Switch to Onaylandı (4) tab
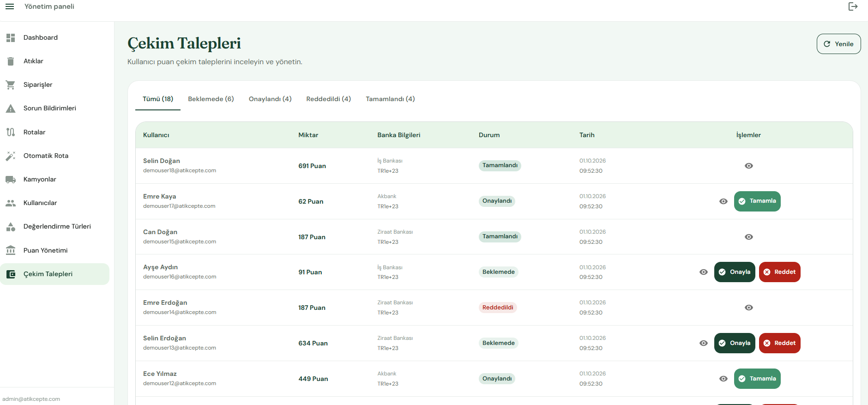This screenshot has width=868, height=405. click(270, 99)
